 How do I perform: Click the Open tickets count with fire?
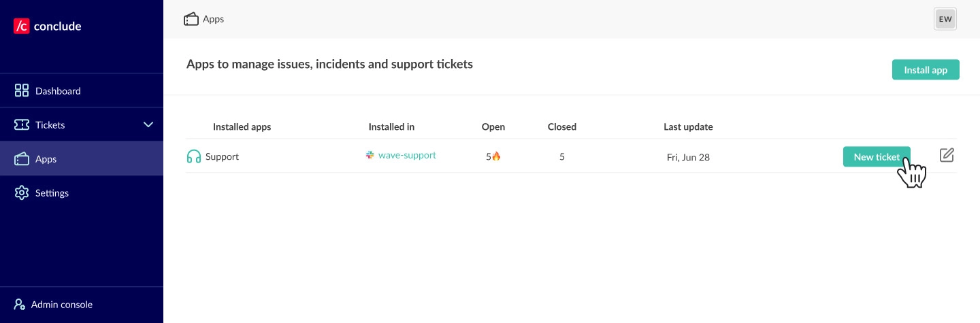tap(493, 156)
